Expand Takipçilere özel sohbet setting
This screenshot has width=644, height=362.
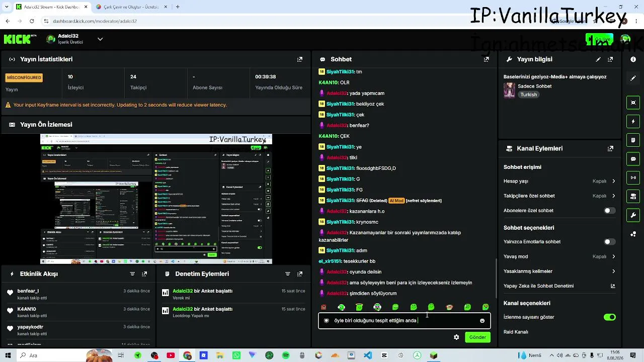pos(559,196)
